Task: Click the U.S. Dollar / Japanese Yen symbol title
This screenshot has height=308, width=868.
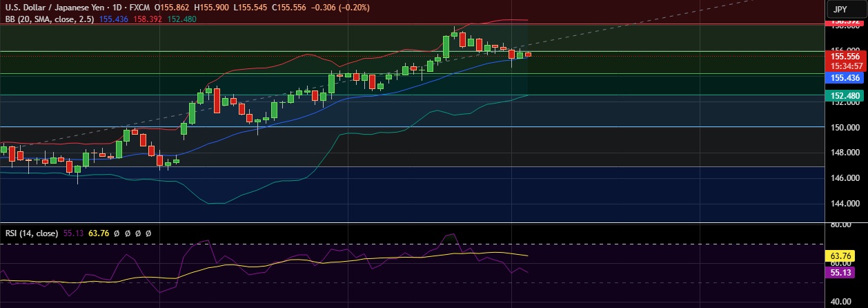Action: click(x=51, y=7)
